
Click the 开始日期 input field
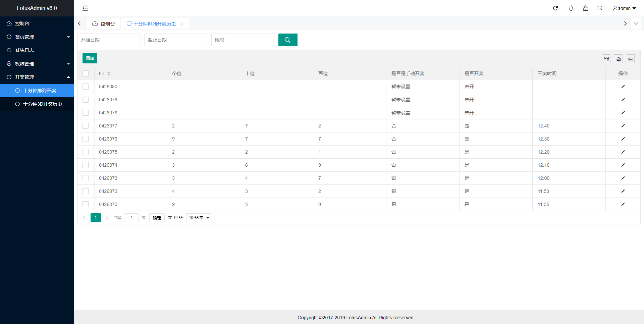(109, 40)
